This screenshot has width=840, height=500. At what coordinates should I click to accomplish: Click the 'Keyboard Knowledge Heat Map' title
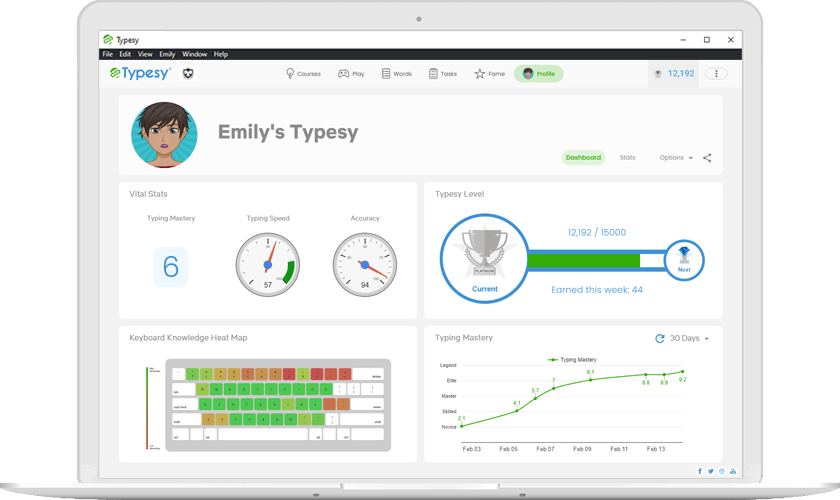point(188,338)
